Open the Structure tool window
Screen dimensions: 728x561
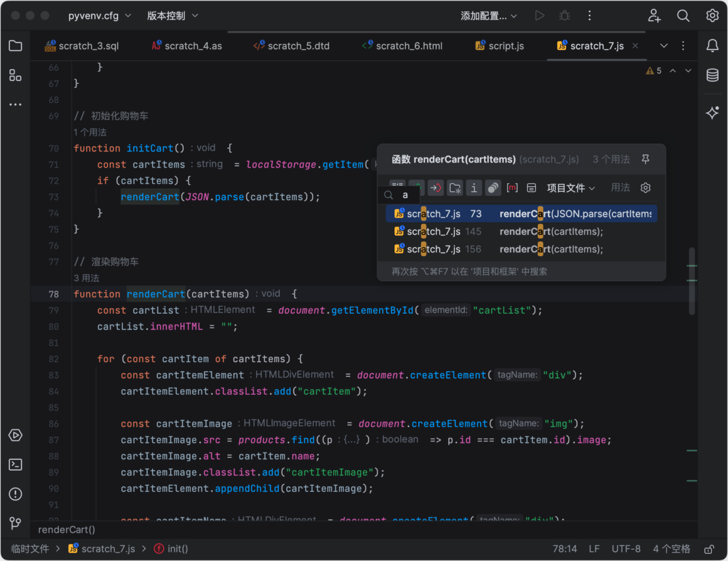tap(15, 75)
